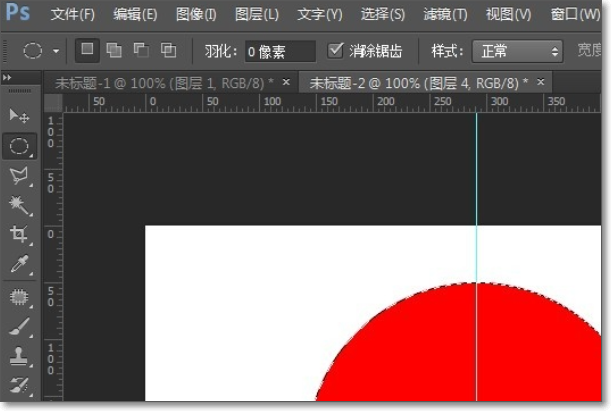
Task: Open the 图像(I) menu
Action: tap(196, 15)
